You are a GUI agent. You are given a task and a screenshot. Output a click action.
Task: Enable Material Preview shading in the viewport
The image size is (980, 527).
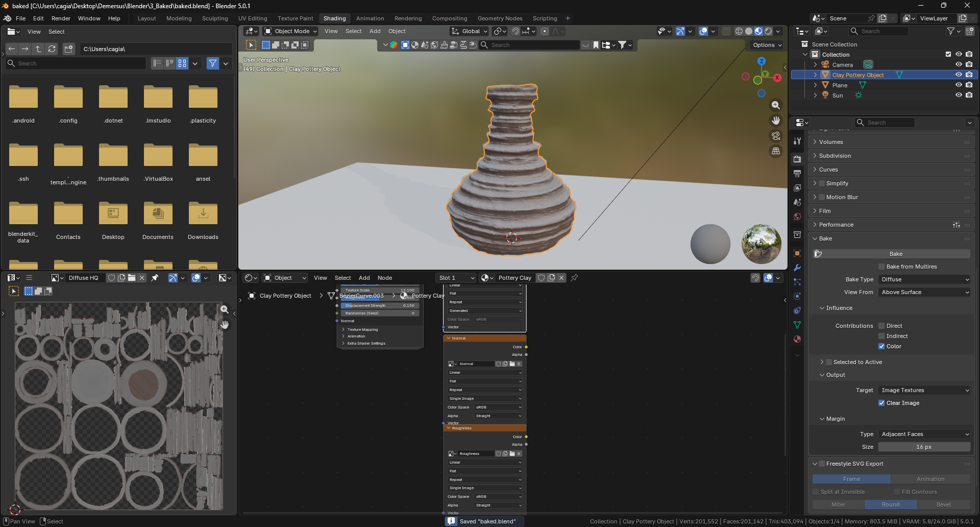point(759,31)
